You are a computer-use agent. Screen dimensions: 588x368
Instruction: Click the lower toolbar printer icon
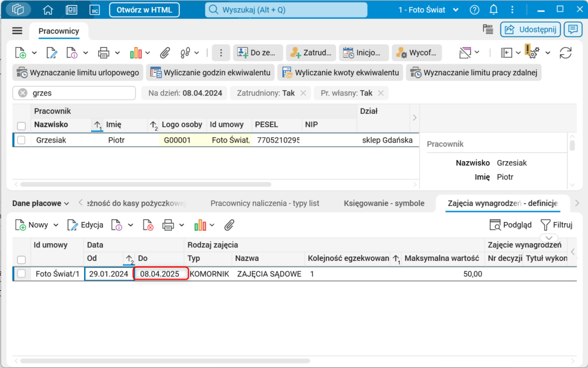[x=168, y=226]
